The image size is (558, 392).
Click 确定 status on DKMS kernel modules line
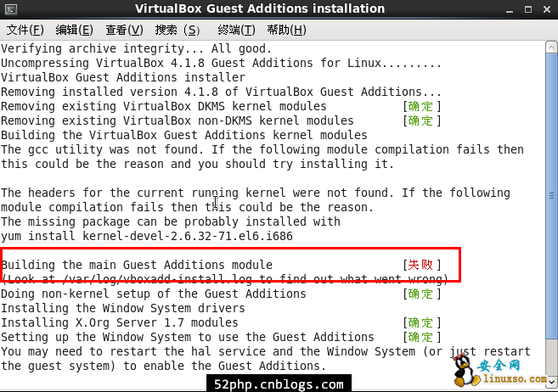pos(420,106)
